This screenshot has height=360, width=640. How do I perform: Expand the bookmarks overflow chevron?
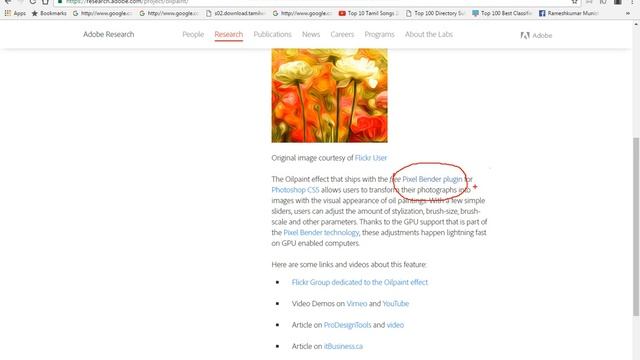coord(628,13)
